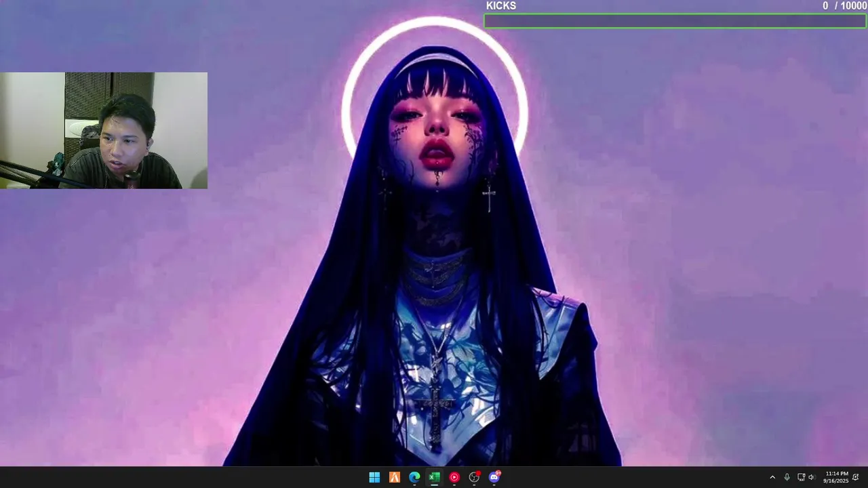The width and height of the screenshot is (868, 488).
Task: Open the clock showing 11:14 PM
Action: click(836, 477)
